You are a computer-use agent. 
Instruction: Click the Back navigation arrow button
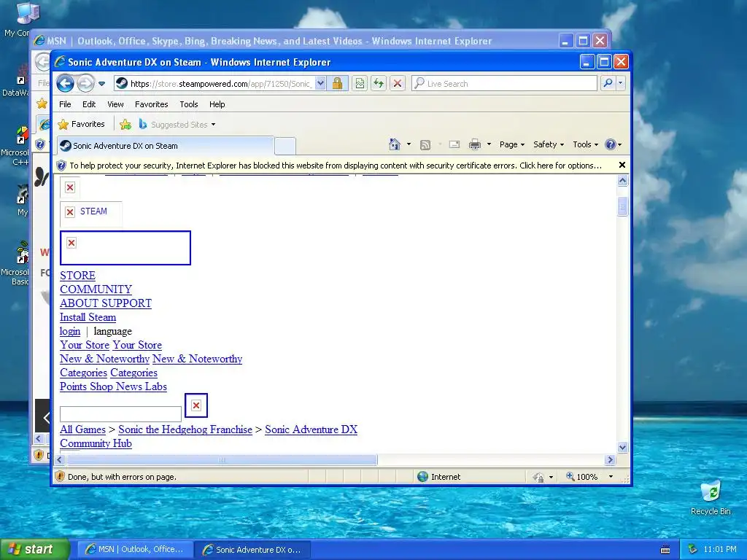tap(65, 83)
